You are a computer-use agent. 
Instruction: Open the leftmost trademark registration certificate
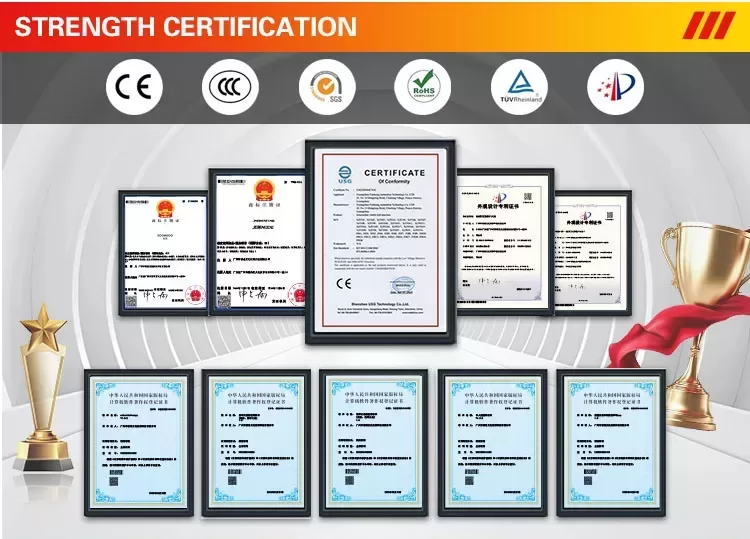[x=164, y=253]
